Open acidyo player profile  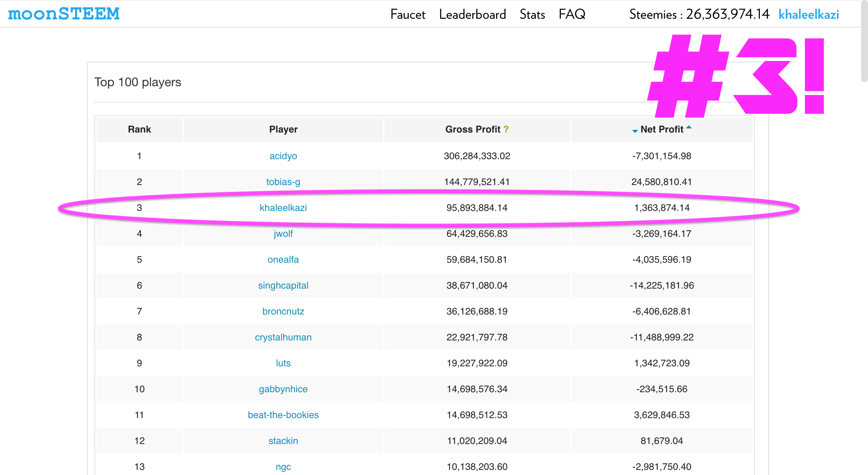283,156
